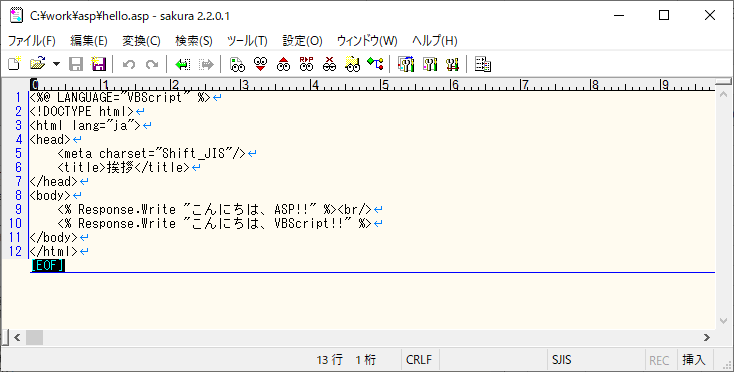
Task: Click the SJIS encoding status entry
Action: pyautogui.click(x=561, y=360)
